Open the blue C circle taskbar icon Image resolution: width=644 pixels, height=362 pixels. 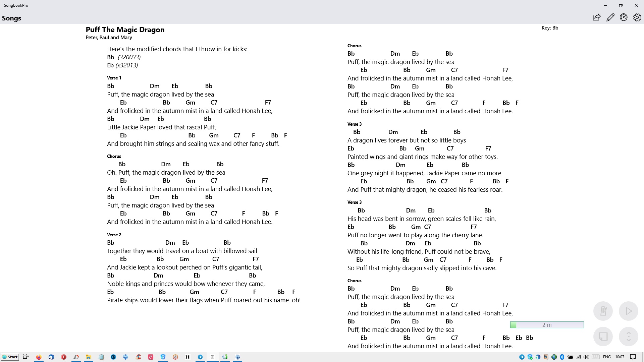click(113, 357)
